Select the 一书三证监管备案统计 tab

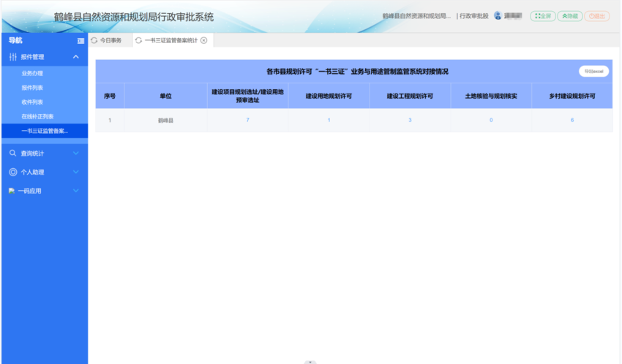[x=171, y=40]
